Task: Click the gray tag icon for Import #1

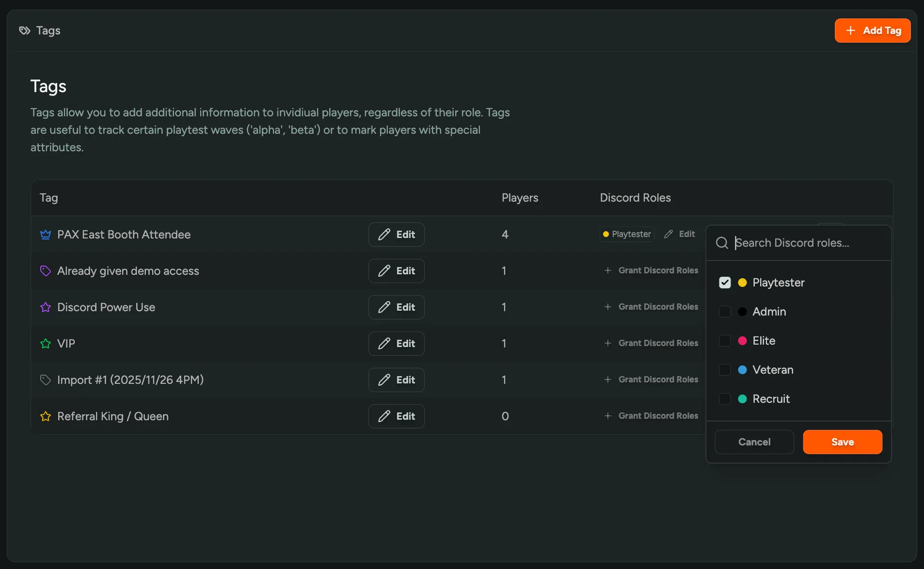Action: click(x=46, y=380)
